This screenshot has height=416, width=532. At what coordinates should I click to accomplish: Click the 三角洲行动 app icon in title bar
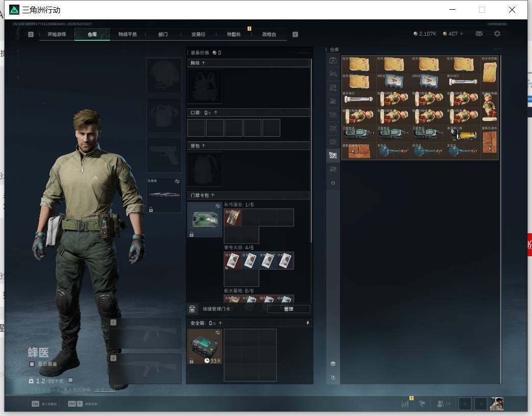point(14,10)
